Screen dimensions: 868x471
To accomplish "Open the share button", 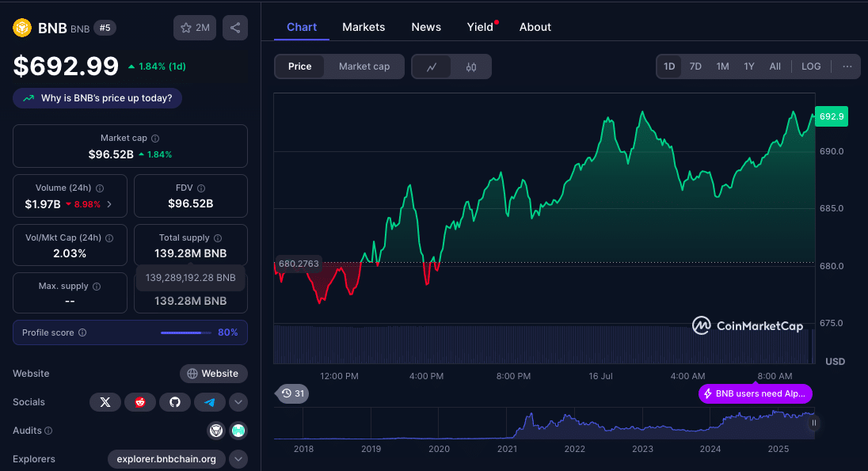I will tap(235, 28).
